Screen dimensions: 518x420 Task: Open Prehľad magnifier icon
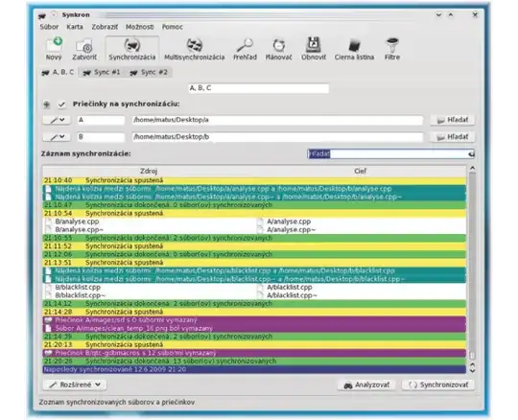coord(245,49)
